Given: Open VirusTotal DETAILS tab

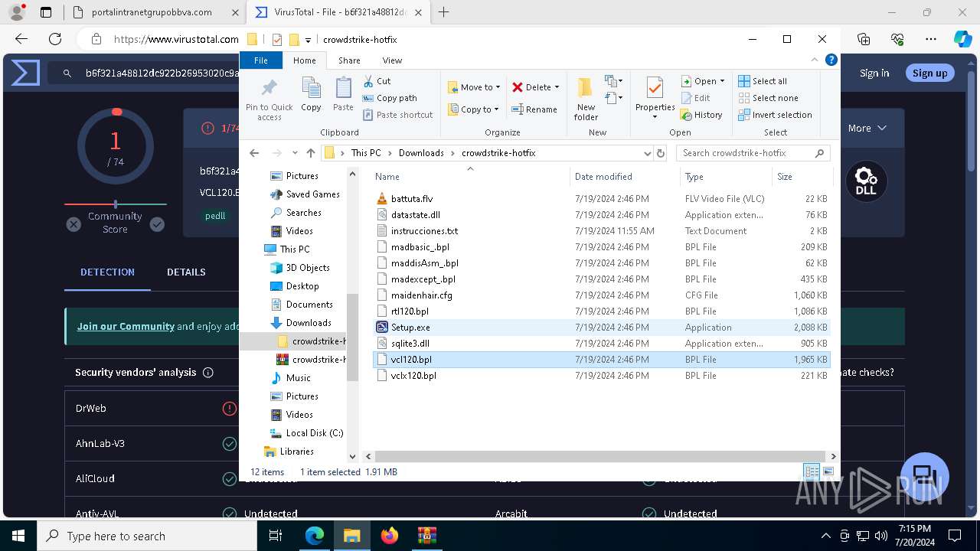Looking at the screenshot, I should pyautogui.click(x=186, y=272).
